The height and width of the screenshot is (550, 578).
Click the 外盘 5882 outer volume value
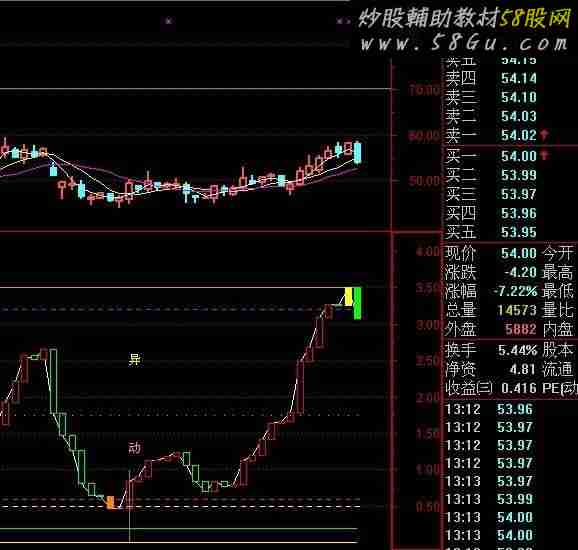tap(520, 329)
